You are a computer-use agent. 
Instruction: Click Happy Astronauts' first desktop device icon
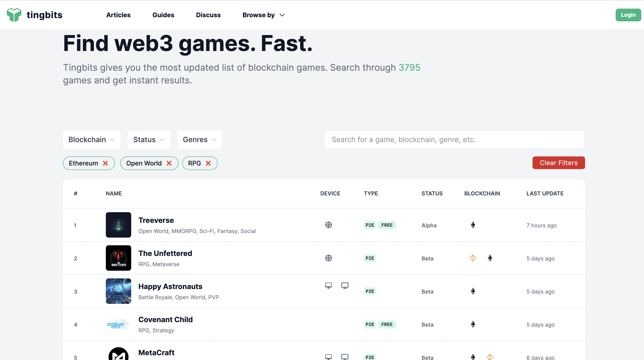point(329,285)
